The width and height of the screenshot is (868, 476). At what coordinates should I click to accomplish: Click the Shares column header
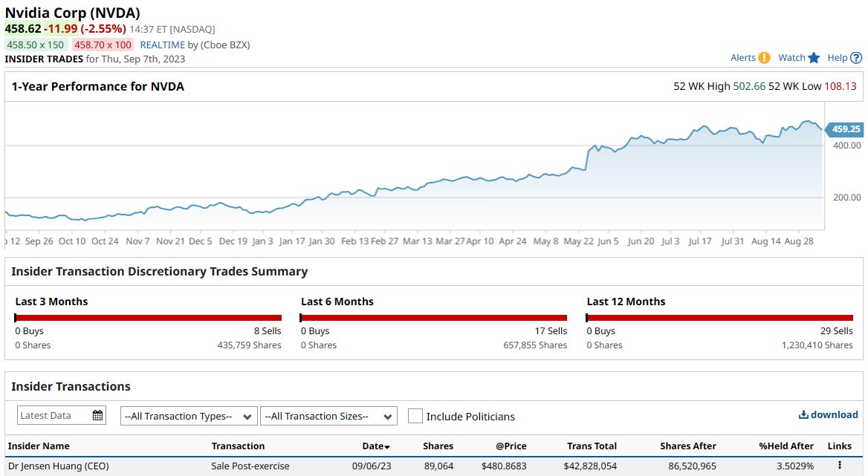[x=438, y=446]
